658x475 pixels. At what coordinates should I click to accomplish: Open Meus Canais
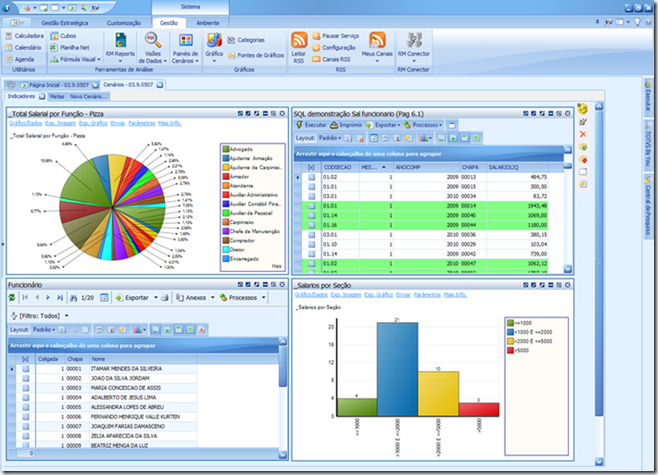[x=377, y=46]
